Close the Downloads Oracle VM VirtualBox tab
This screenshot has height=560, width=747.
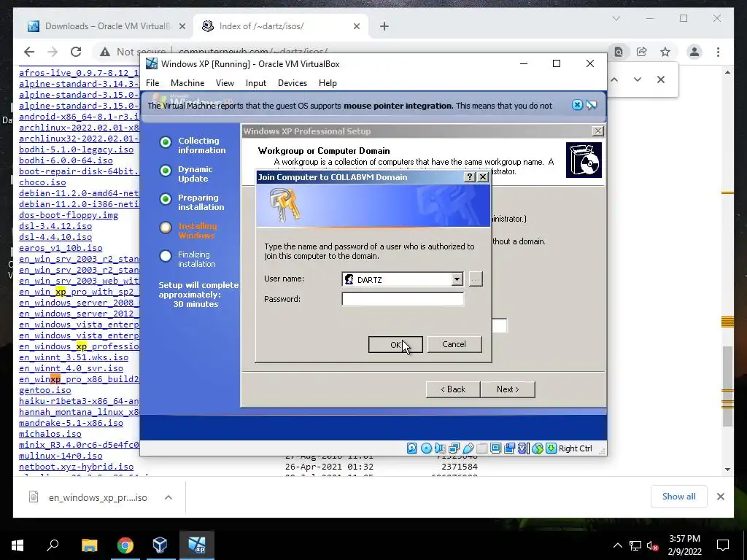coord(182,27)
